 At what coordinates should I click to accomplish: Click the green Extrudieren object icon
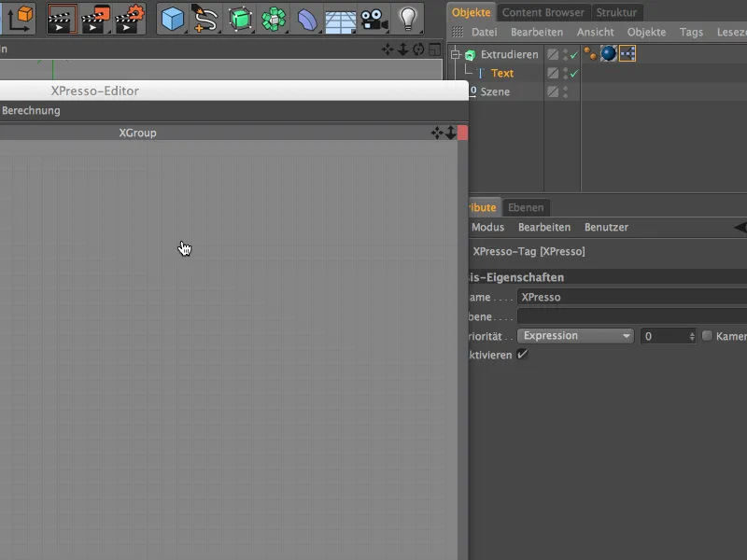pyautogui.click(x=471, y=55)
